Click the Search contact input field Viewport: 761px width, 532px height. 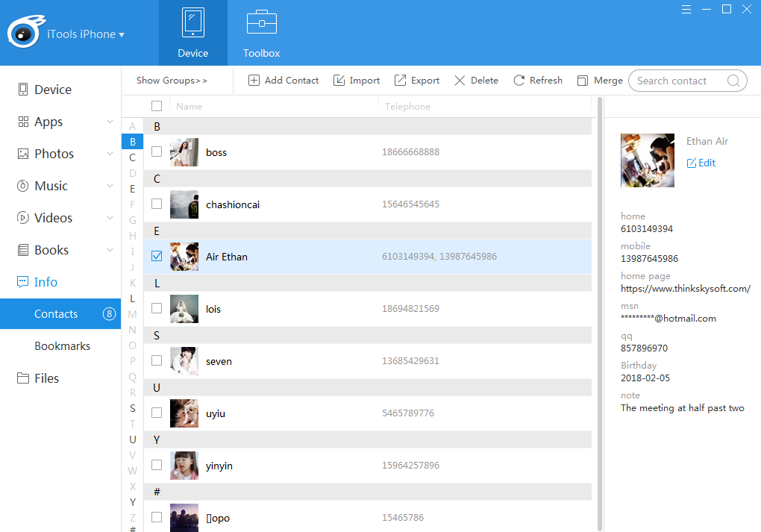[677, 81]
